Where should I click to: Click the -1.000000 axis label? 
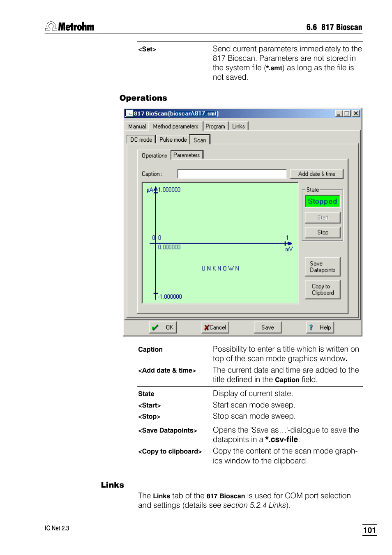pos(170,297)
